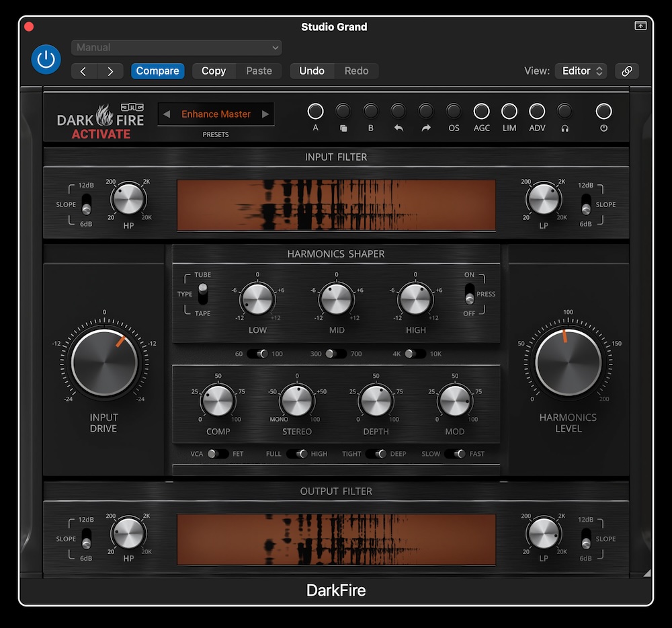Click the B preset slot icon
The height and width of the screenshot is (628, 672).
pyautogui.click(x=370, y=112)
